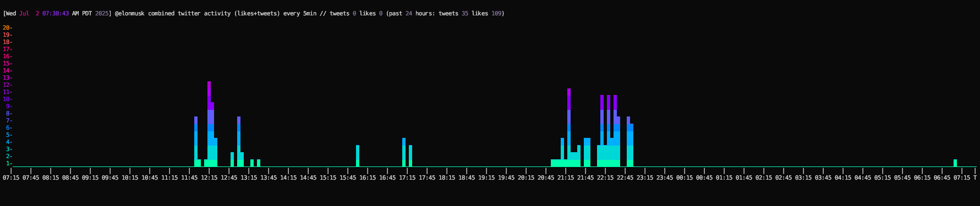This screenshot has height=206, width=980.
Task: Click the 10:45 time label on the x-axis
Action: [150, 177]
